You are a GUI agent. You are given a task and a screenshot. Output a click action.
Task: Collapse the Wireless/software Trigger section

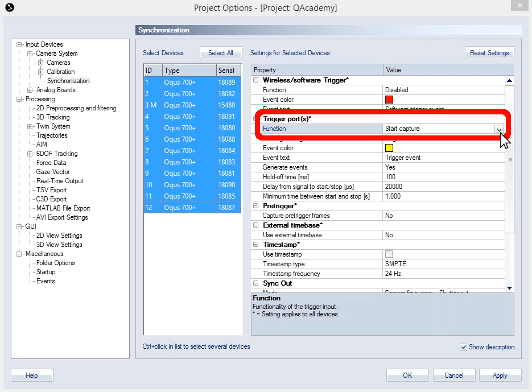click(255, 80)
